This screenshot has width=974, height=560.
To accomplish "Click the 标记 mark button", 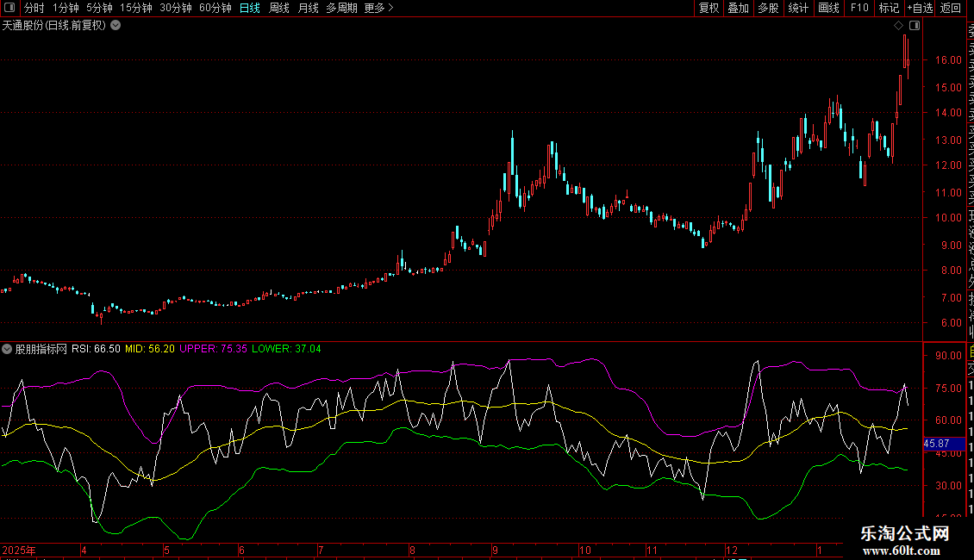I will click(x=888, y=8).
